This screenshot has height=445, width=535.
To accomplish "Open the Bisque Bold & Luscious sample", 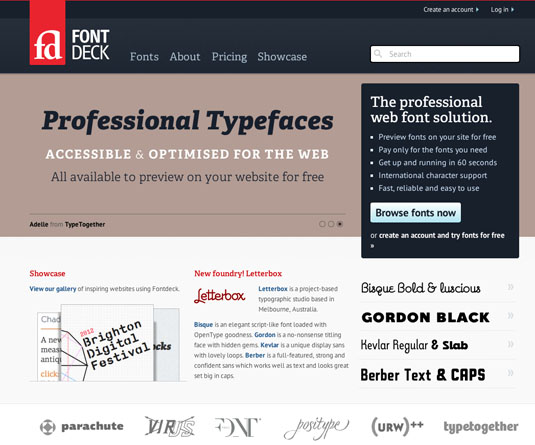I will (x=421, y=288).
